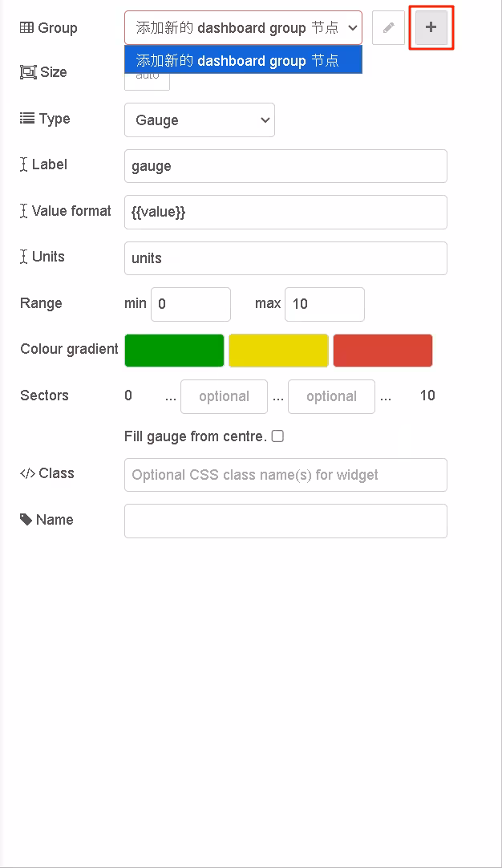Click the Optional CSS class name field

(285, 475)
